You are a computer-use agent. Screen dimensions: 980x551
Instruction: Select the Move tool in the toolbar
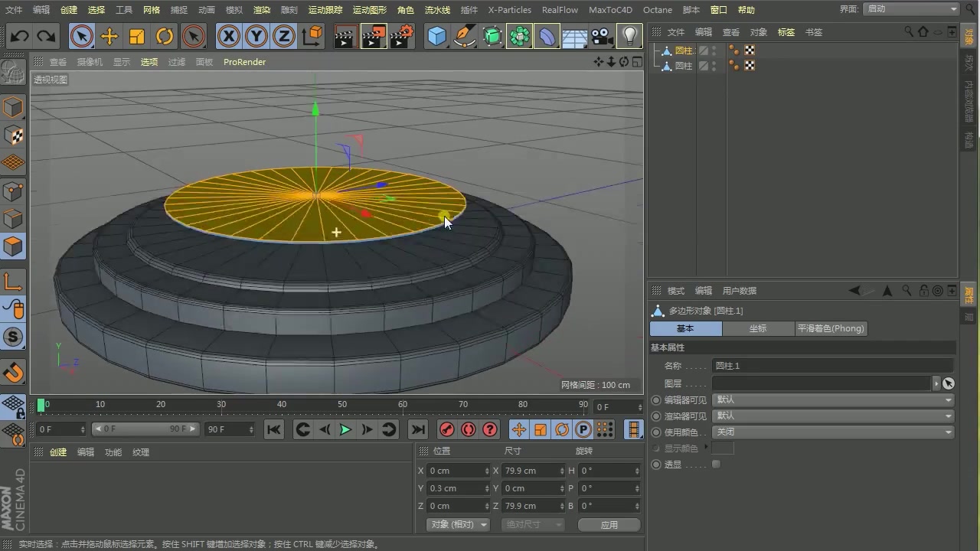click(x=110, y=36)
